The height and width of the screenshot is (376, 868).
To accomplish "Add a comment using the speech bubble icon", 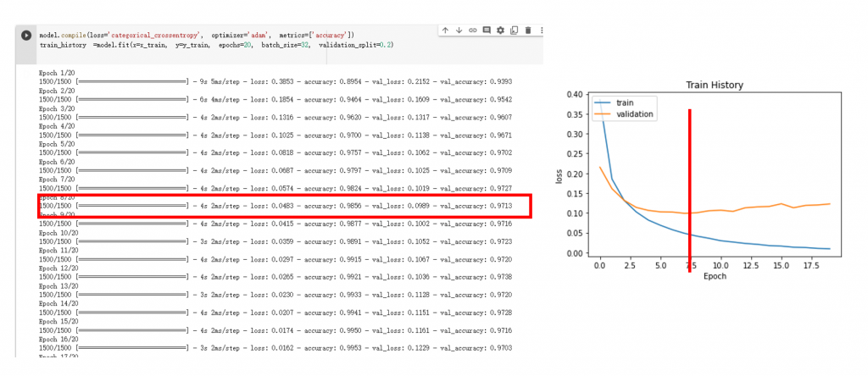I will (x=487, y=30).
